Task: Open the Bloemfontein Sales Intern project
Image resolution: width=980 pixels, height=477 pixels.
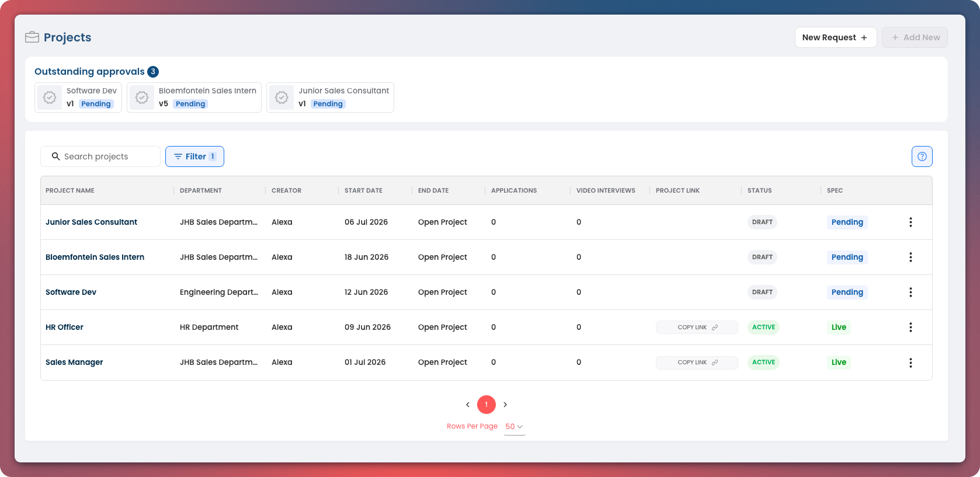Action: pos(95,257)
